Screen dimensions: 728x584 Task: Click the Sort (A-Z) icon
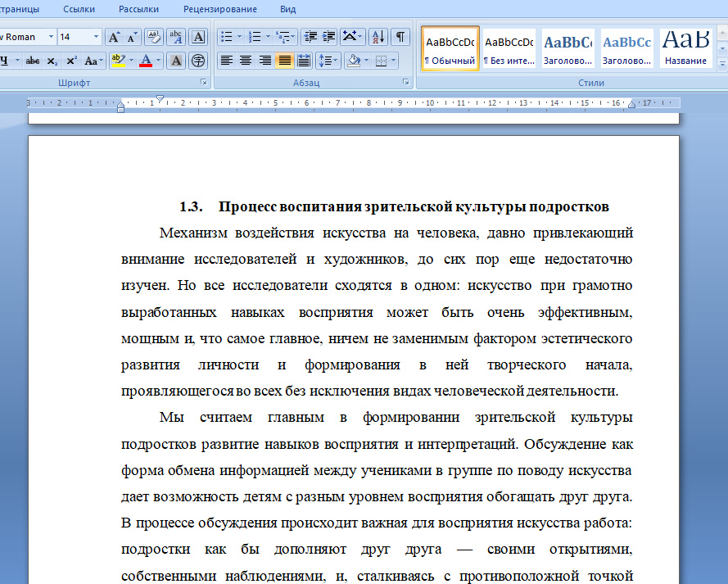coord(378,37)
